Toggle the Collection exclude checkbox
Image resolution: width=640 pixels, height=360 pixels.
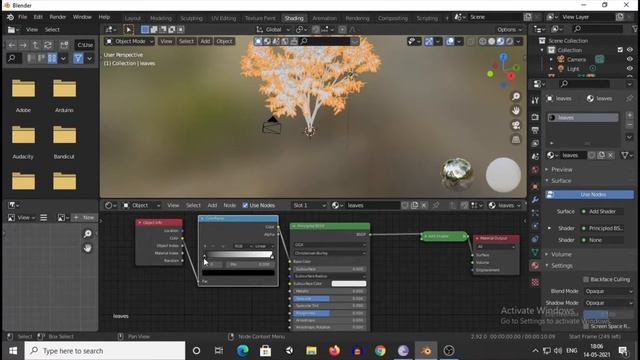(620, 50)
